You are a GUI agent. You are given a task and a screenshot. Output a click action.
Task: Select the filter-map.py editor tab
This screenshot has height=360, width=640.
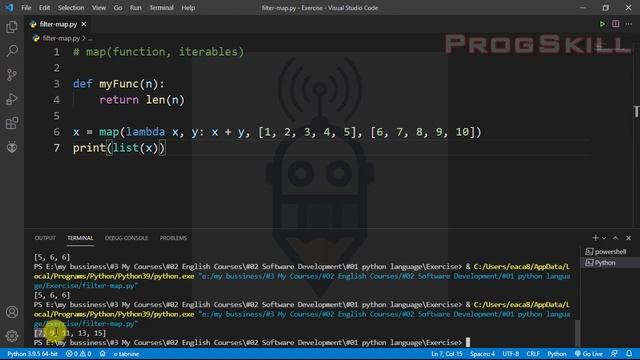58,24
